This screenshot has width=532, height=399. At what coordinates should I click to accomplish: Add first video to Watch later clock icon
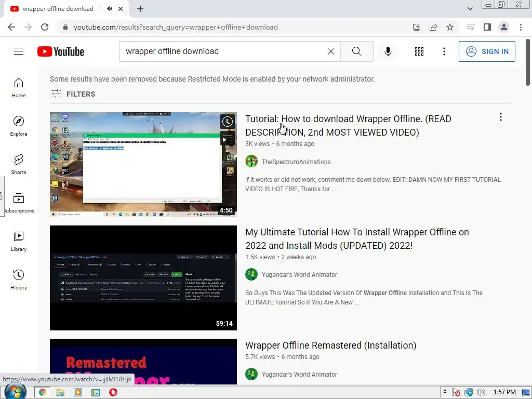(x=228, y=122)
